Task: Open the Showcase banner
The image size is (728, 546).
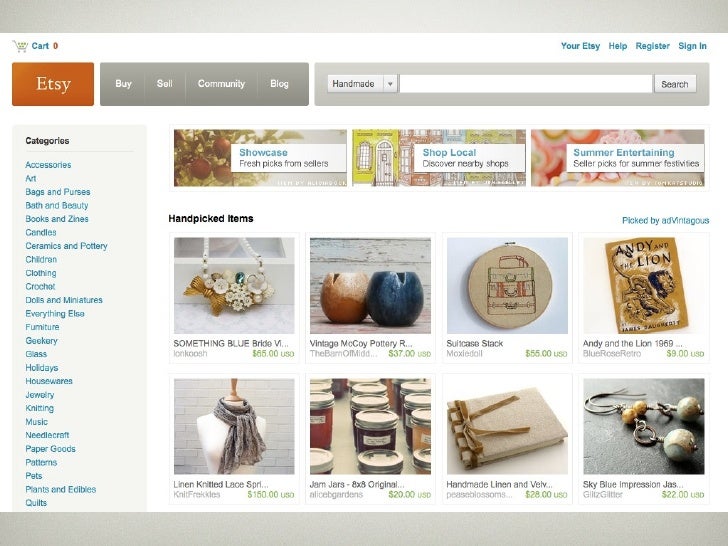Action: pos(260,158)
